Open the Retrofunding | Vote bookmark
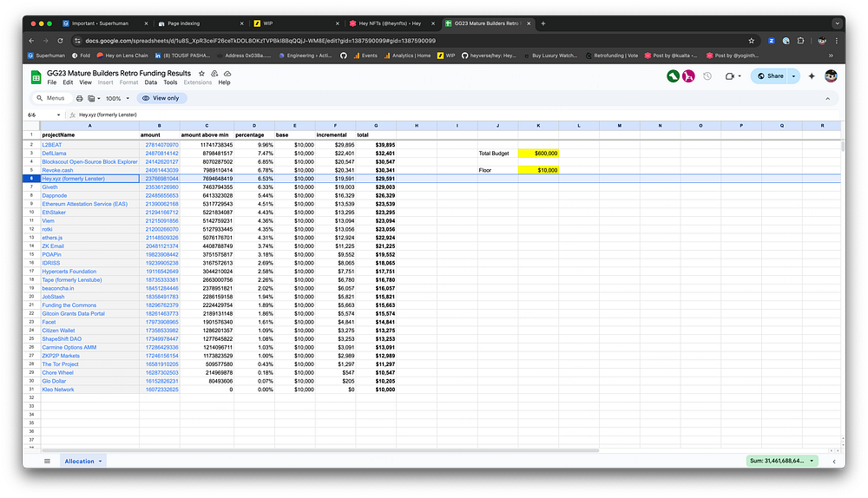Image resolution: width=868 pixels, height=498 pixels. point(612,56)
